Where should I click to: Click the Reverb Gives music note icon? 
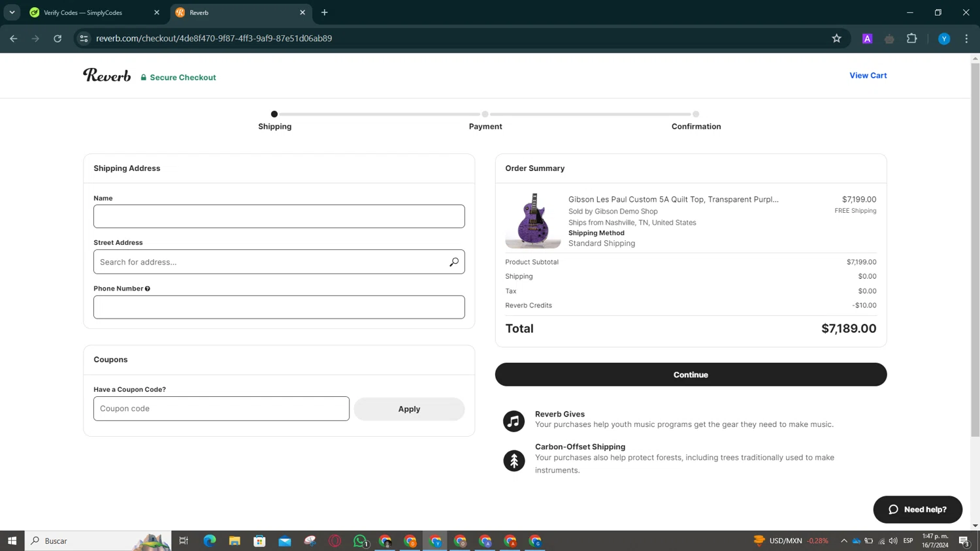514,421
